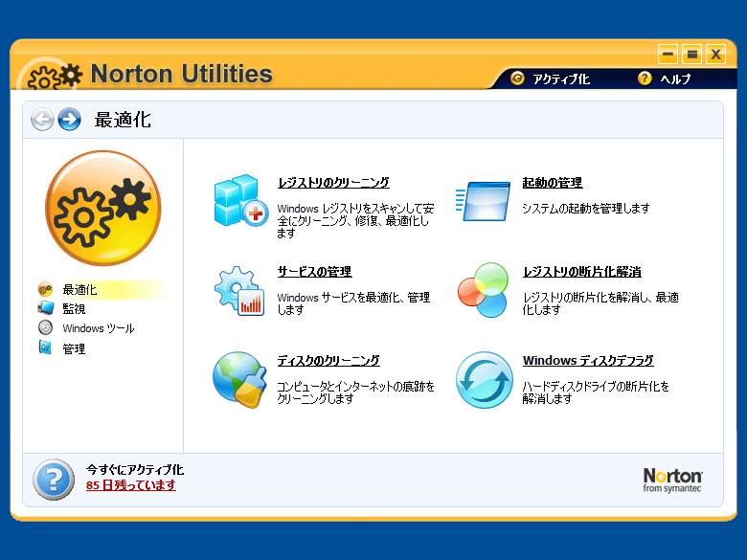Select 監視 in the sidebar

click(74, 308)
